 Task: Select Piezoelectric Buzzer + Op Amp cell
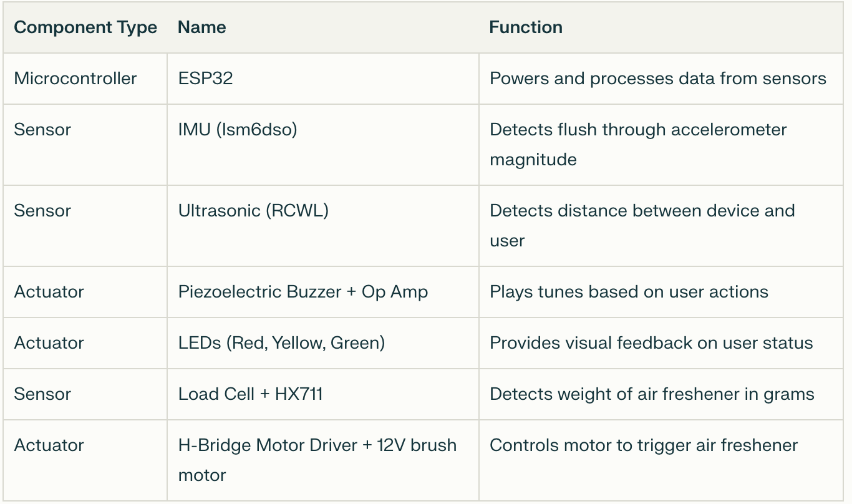click(x=303, y=292)
